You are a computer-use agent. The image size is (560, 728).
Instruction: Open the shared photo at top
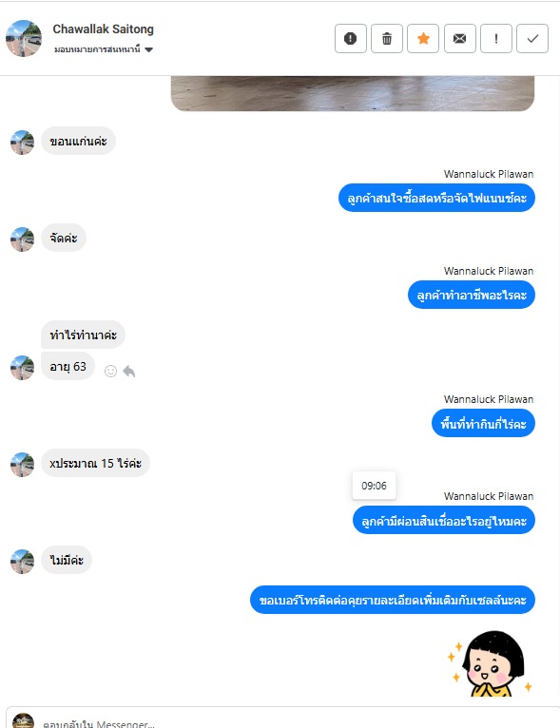[x=353, y=93]
